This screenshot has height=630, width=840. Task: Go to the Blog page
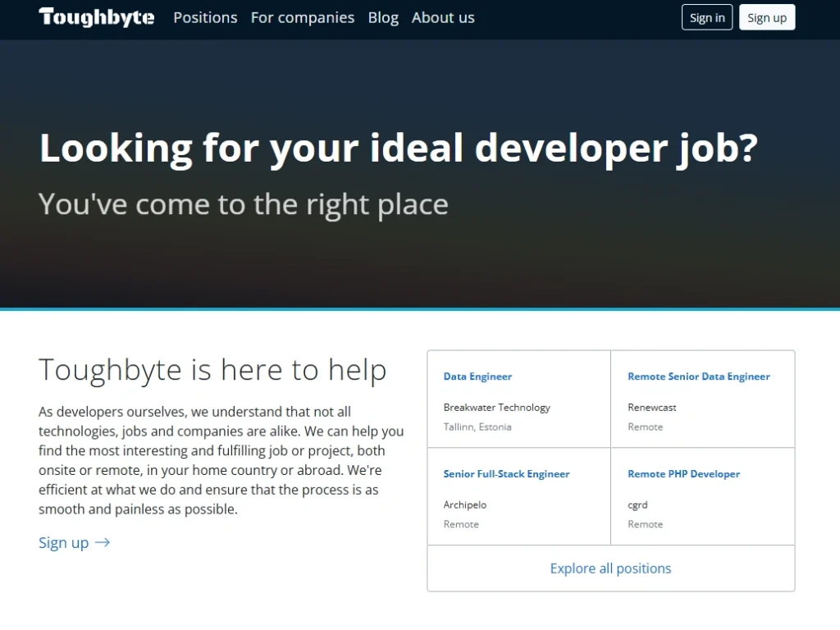pos(383,18)
